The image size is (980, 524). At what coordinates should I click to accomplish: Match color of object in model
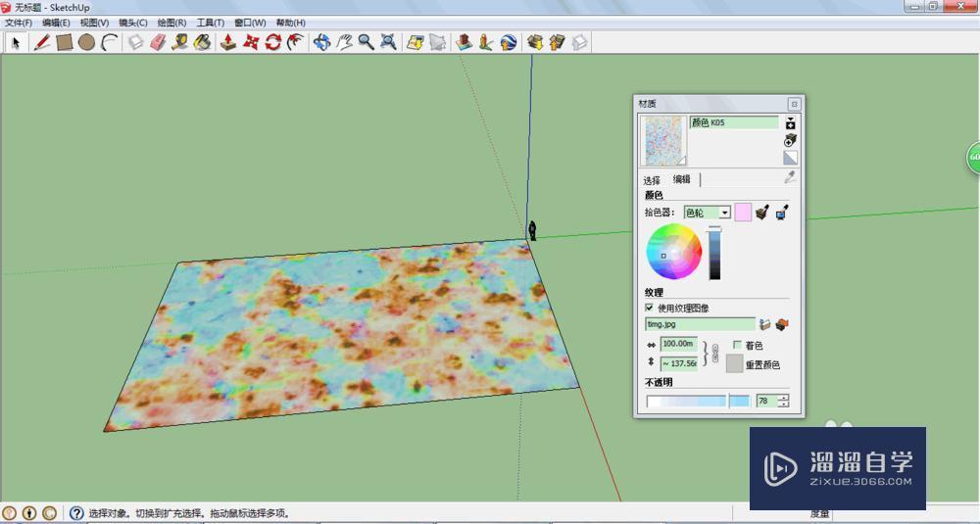click(x=761, y=213)
